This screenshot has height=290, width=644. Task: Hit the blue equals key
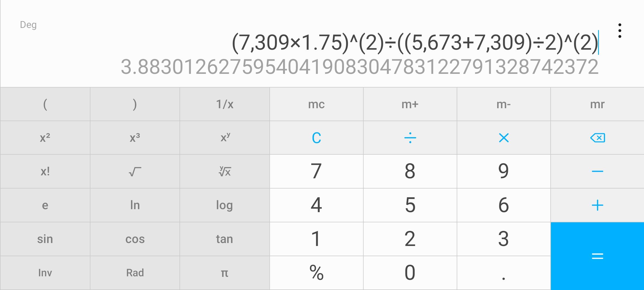597,256
